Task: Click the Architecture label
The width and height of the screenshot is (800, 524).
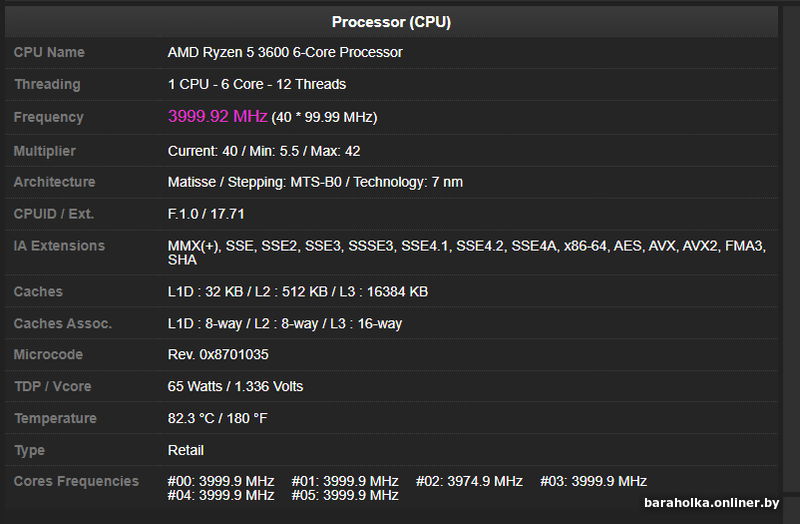Action: (54, 182)
